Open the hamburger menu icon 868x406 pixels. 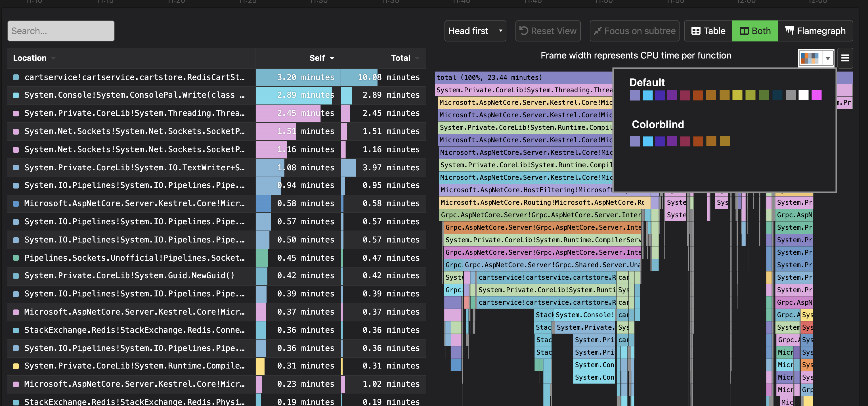pos(845,58)
